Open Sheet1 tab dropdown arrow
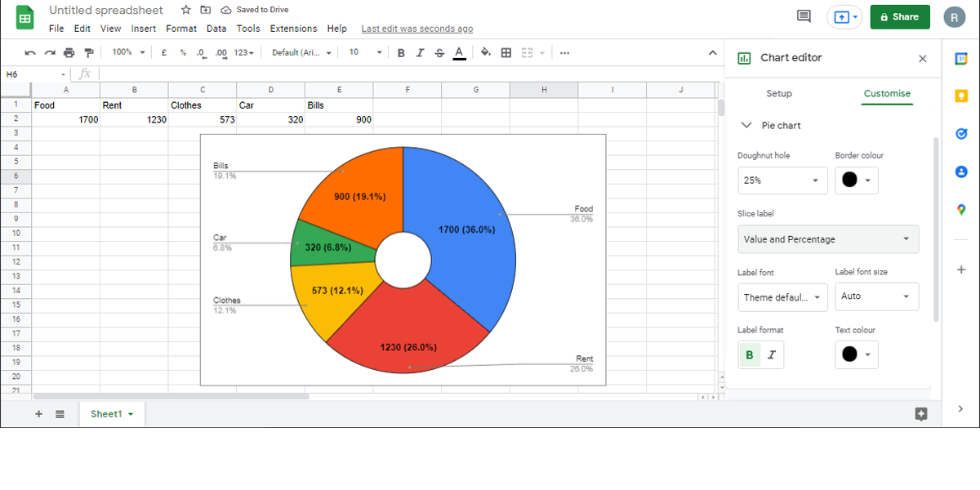The height and width of the screenshot is (490, 980). point(131,415)
